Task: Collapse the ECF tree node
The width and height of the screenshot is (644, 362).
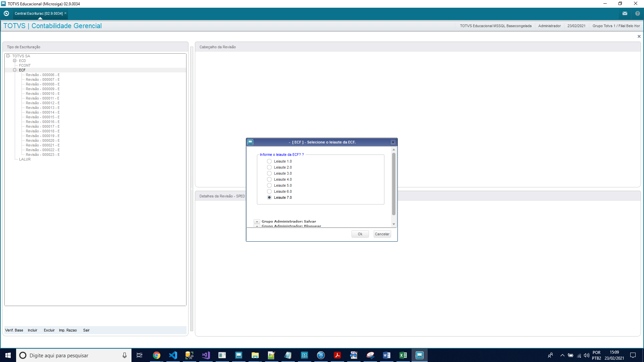Action: tap(14, 70)
